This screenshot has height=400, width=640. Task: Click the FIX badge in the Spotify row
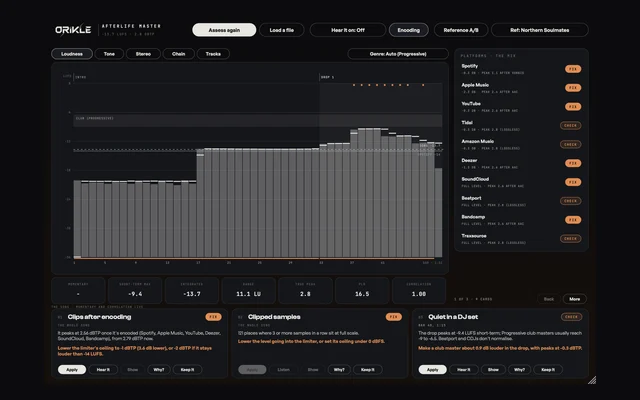(x=573, y=69)
